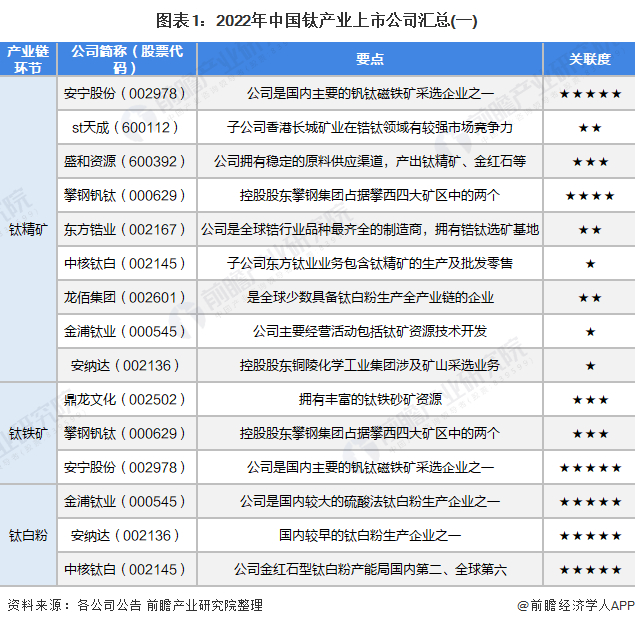Click the two-star rating in 东方锆业 row

pos(590,230)
